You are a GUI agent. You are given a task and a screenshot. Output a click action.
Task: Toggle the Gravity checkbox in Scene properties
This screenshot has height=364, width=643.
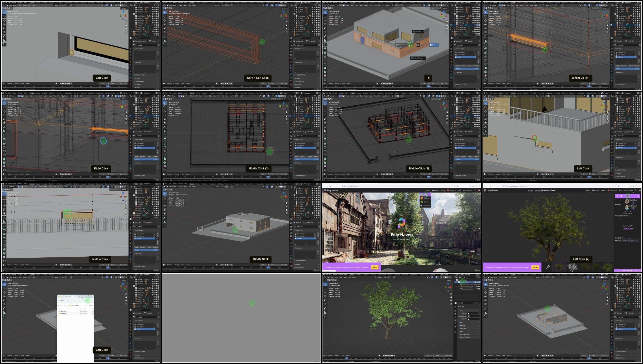coord(461,325)
